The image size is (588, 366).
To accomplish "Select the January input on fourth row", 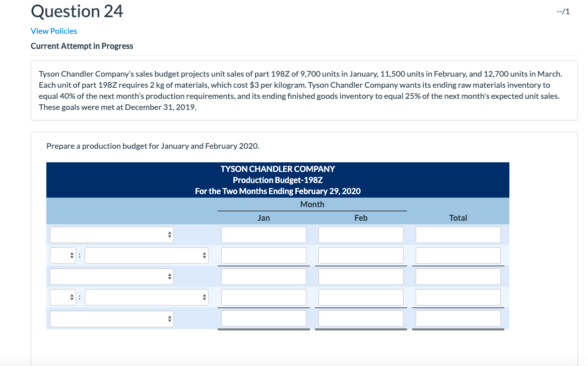I will pyautogui.click(x=264, y=297).
